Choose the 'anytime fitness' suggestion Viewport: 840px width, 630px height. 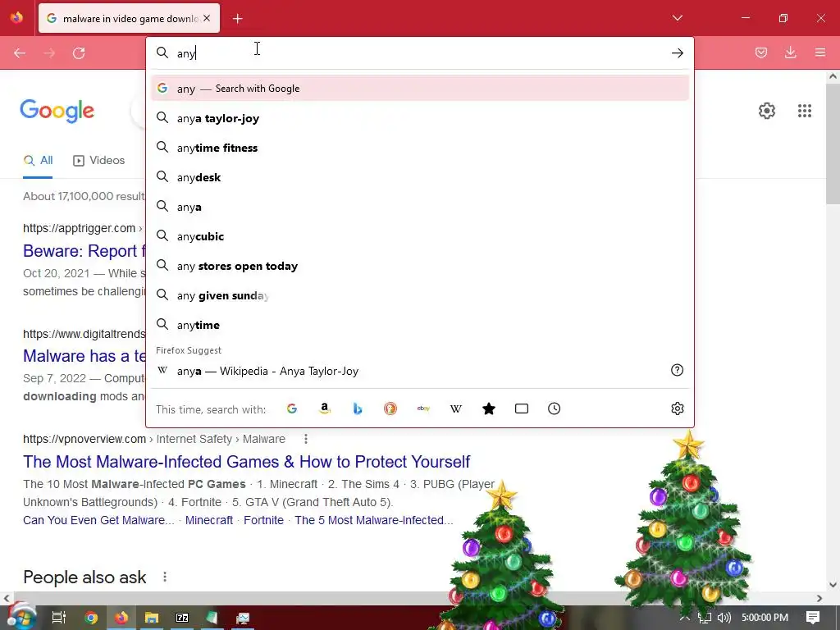point(420,148)
